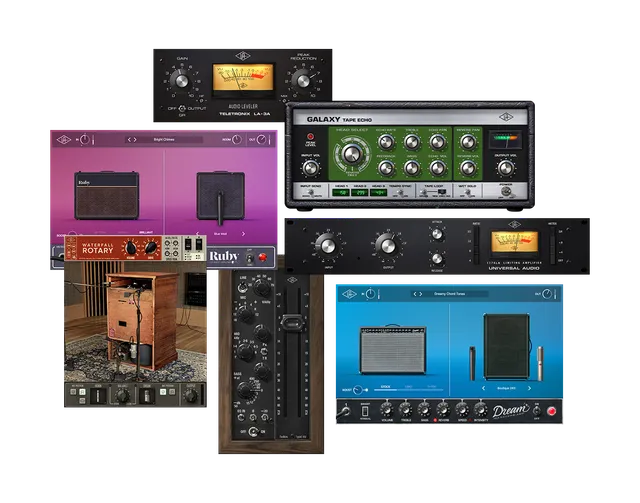Image resolution: width=640 pixels, height=503 pixels.
Task: Click the Ruby input level knob
Action: (84, 140)
